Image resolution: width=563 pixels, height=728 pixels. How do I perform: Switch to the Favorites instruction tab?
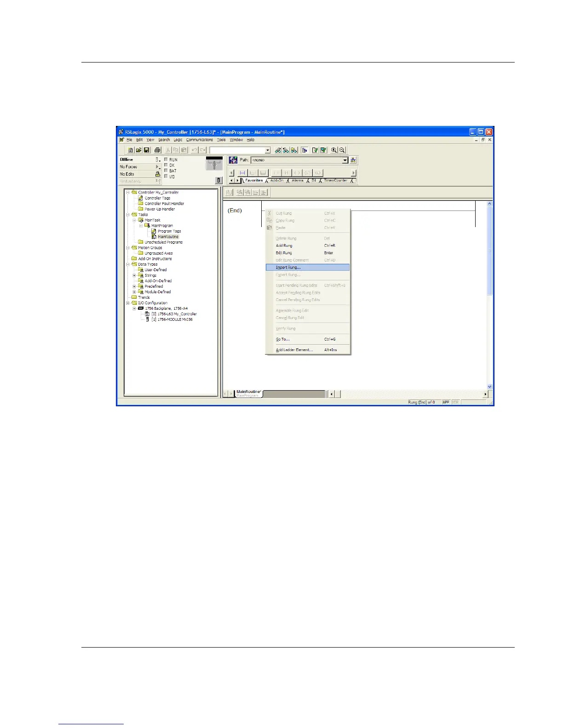coord(253,180)
